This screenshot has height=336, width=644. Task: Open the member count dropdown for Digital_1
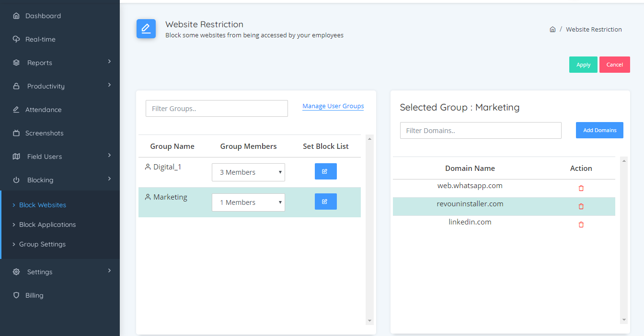(x=248, y=172)
